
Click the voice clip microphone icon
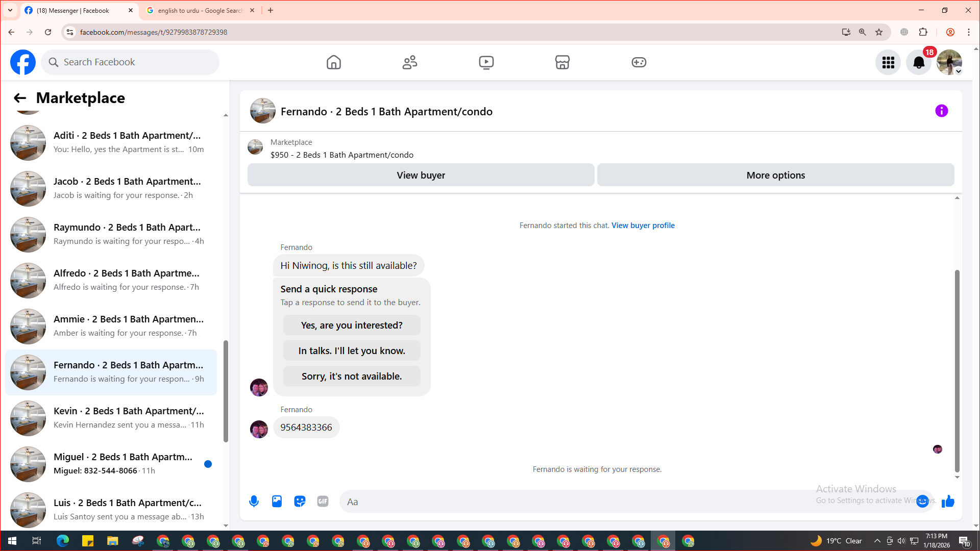[254, 502]
